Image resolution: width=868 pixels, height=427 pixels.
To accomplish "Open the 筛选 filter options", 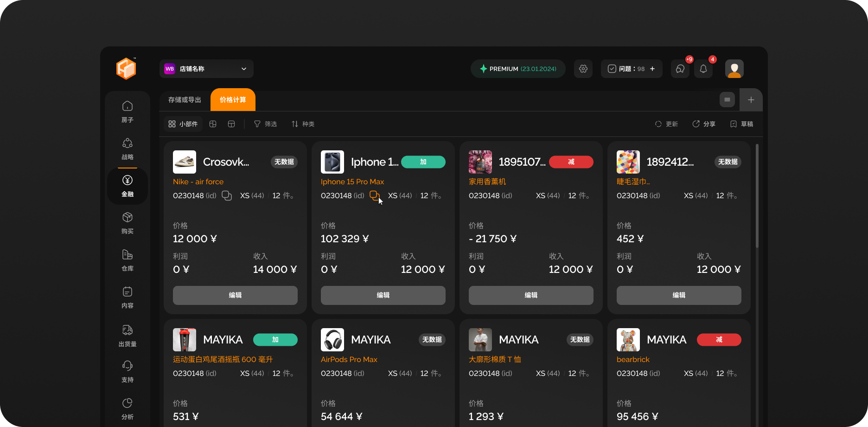I will 265,124.
